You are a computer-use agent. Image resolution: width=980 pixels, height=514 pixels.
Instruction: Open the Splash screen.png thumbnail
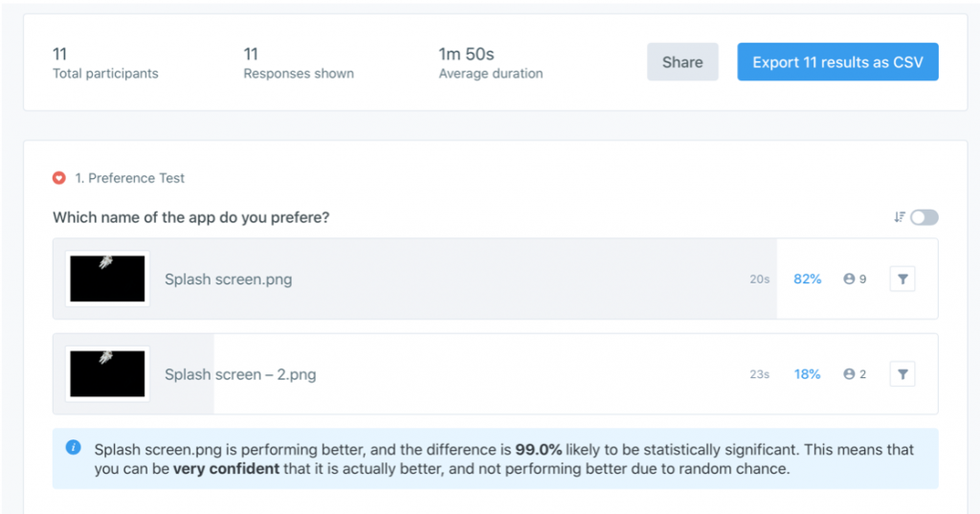pyautogui.click(x=107, y=279)
